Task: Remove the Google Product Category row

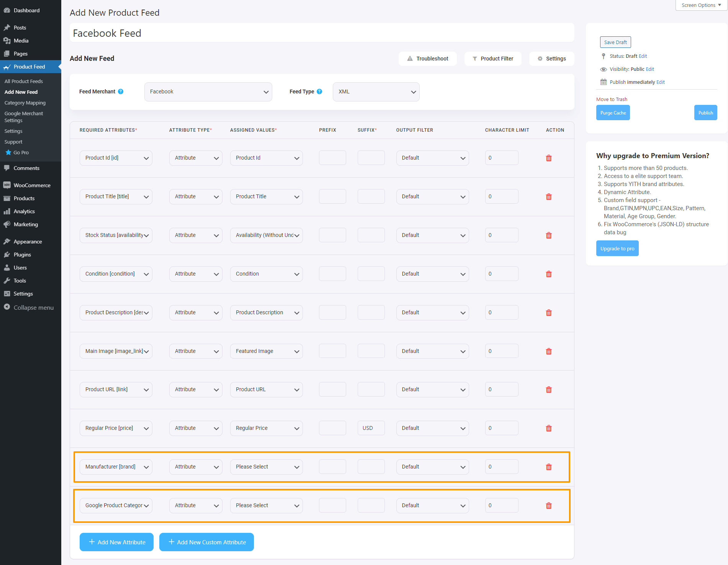Action: tap(549, 506)
